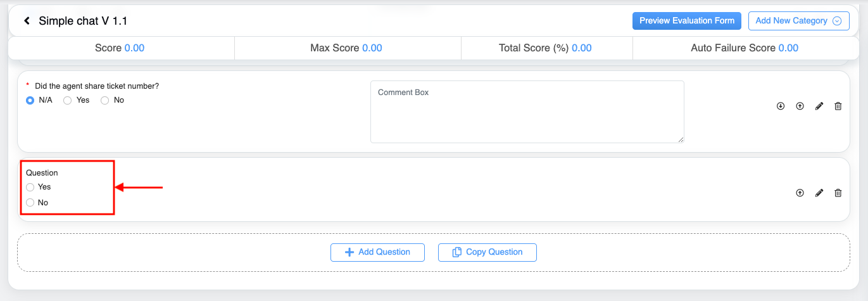Click the Copy Question button
The width and height of the screenshot is (868, 301).
click(487, 252)
